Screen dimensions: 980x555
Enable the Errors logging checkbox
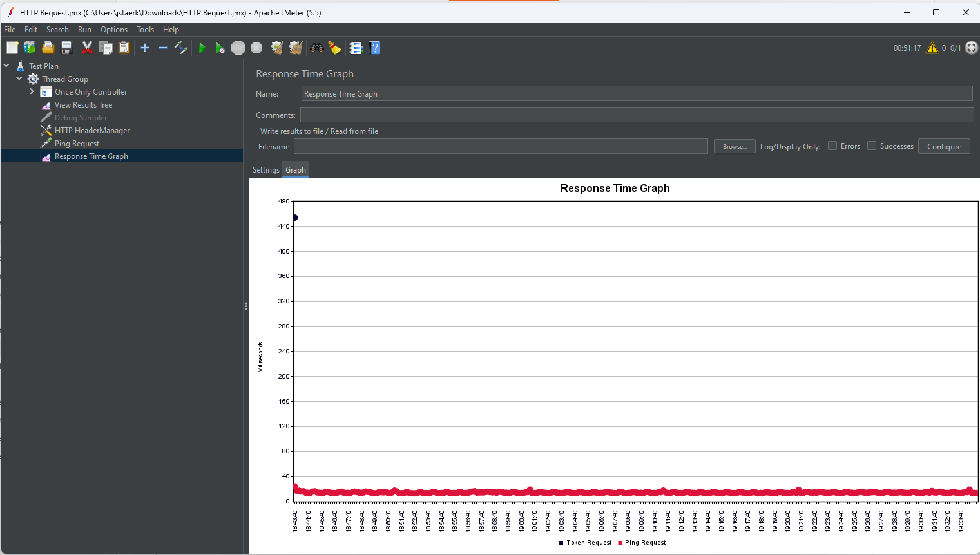831,146
